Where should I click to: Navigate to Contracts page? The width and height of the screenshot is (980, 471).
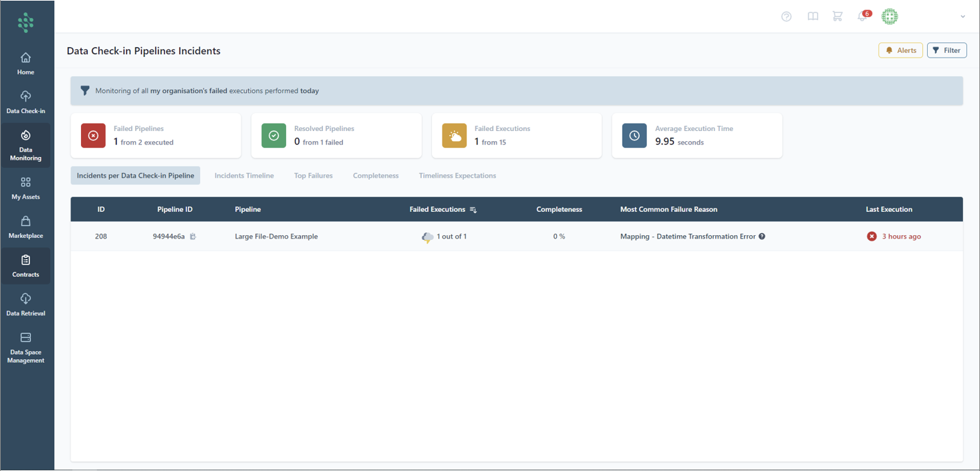[x=25, y=266]
